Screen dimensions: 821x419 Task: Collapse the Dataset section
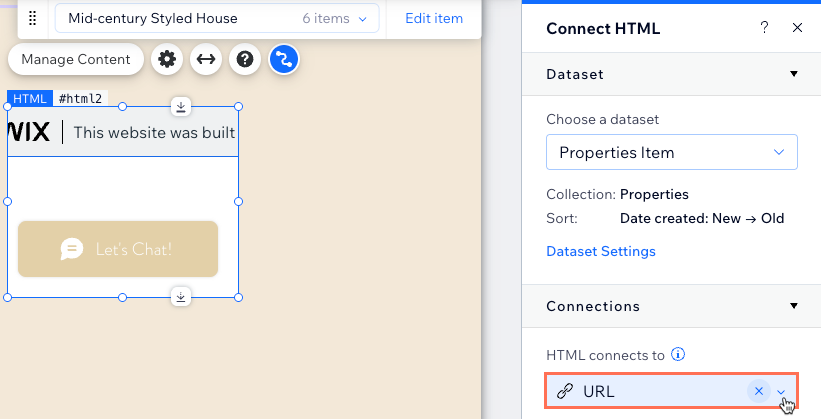coord(794,74)
